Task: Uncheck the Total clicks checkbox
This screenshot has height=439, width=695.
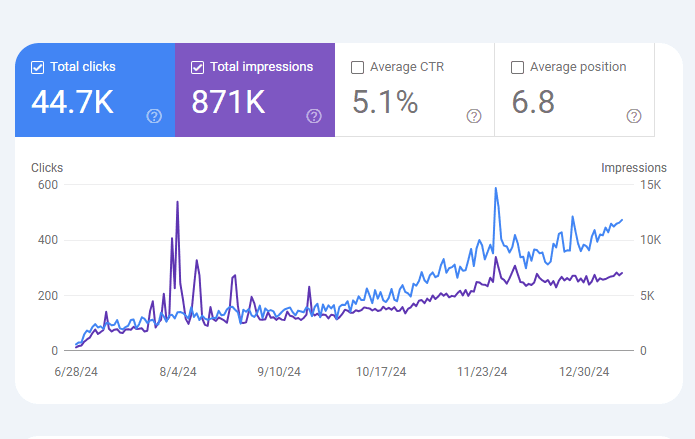Action: (38, 68)
